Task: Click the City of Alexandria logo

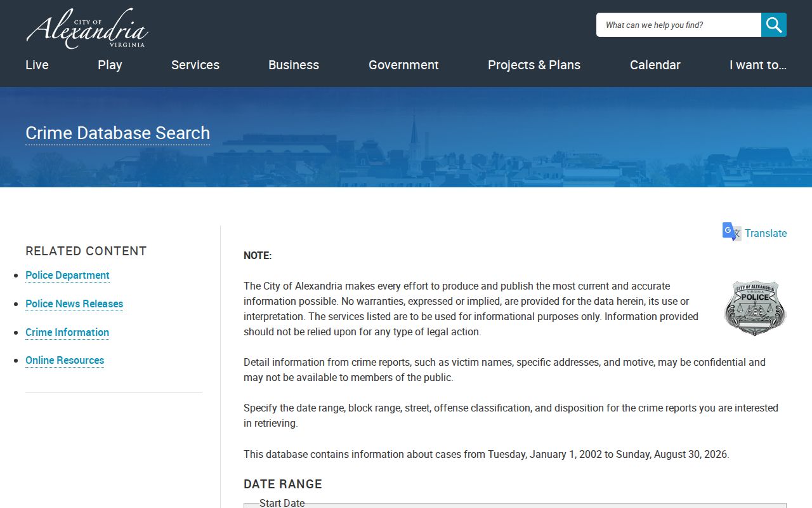Action: pos(87,29)
